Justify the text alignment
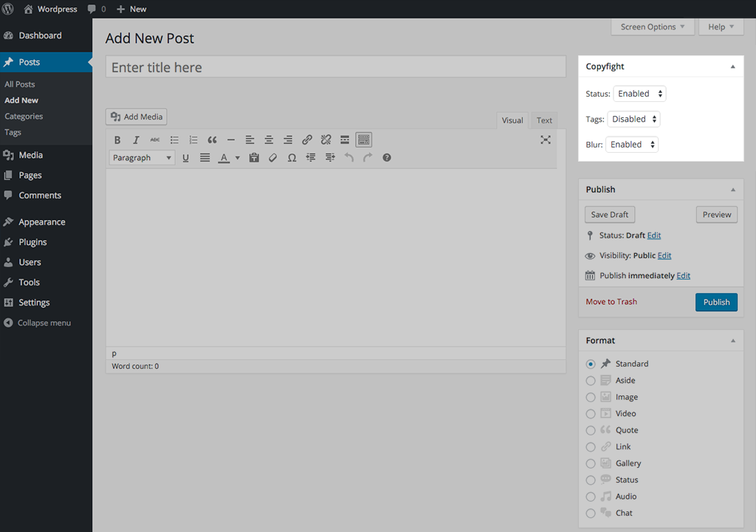This screenshot has width=756, height=532. pos(205,158)
